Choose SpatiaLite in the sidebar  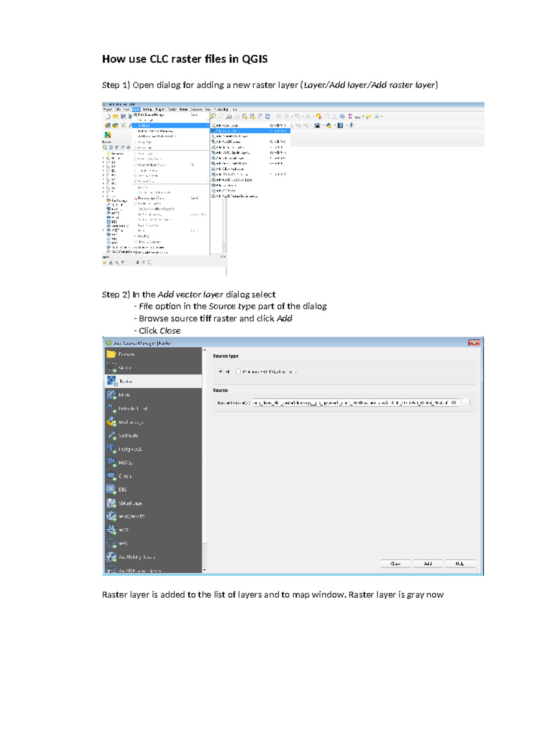click(x=153, y=435)
